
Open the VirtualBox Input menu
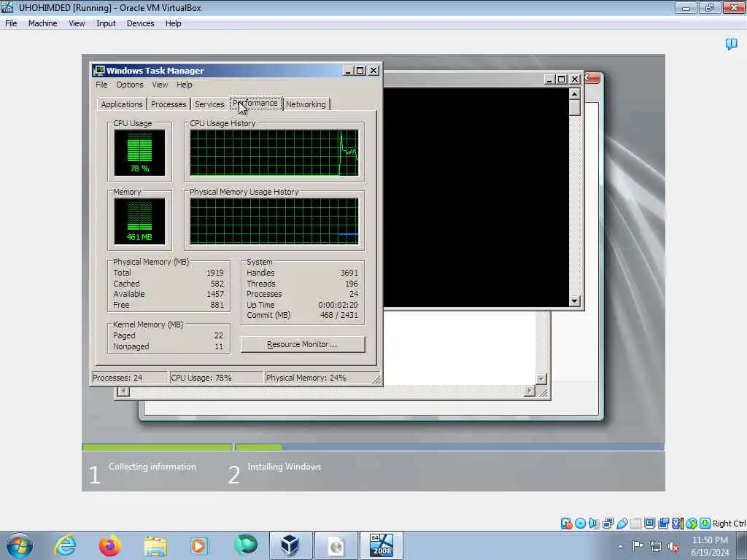[106, 23]
